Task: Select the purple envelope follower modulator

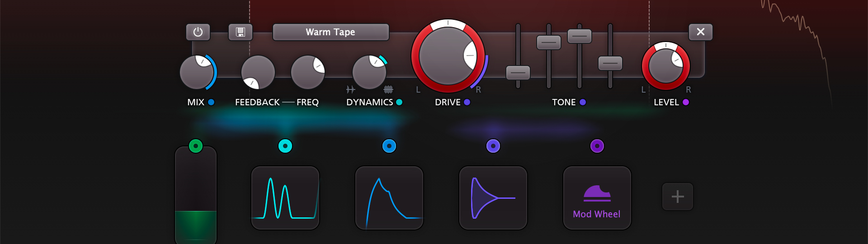Action: coord(493,198)
